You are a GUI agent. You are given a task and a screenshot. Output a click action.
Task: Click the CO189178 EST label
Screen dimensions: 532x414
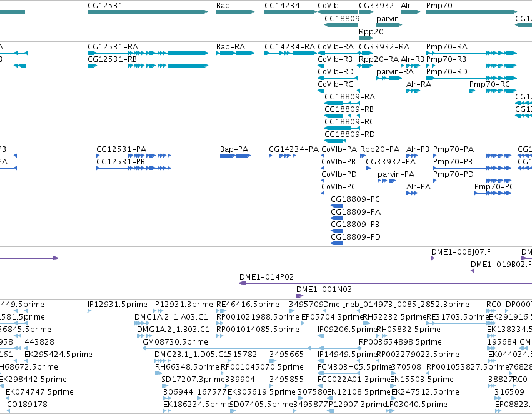(27, 405)
